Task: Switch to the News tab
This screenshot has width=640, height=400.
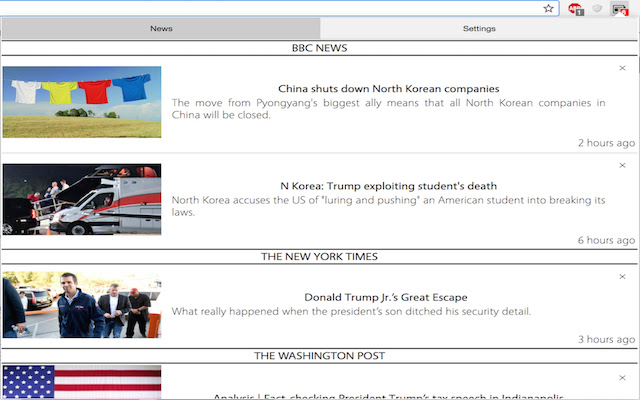Action: click(x=161, y=29)
